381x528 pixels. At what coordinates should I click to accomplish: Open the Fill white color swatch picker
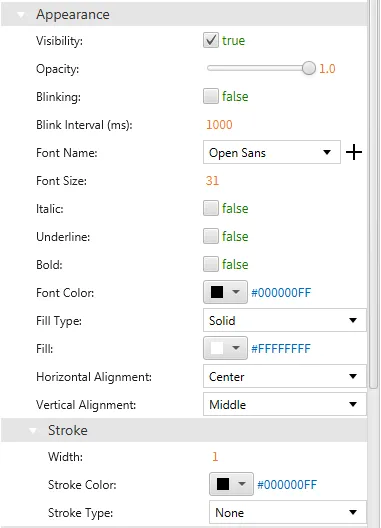(225, 348)
